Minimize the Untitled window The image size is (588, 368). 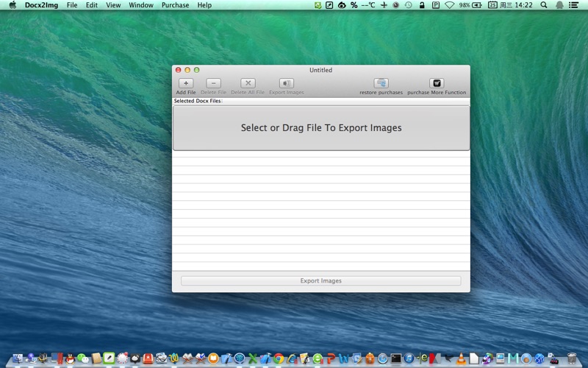(187, 70)
